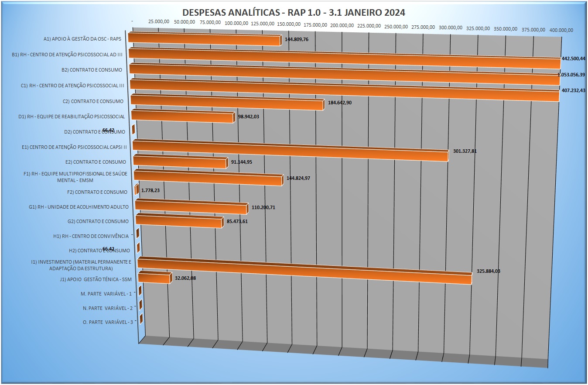Click the data label 442.500,44
588x385 pixels.
tap(574, 59)
